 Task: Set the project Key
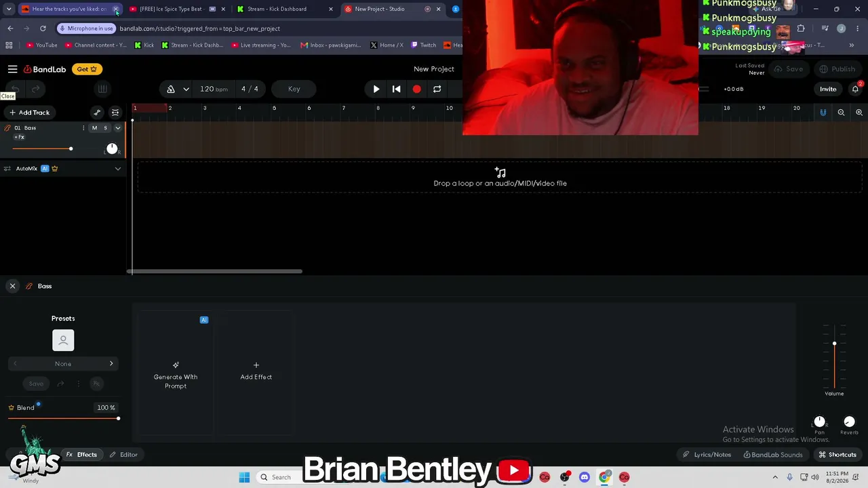294,89
